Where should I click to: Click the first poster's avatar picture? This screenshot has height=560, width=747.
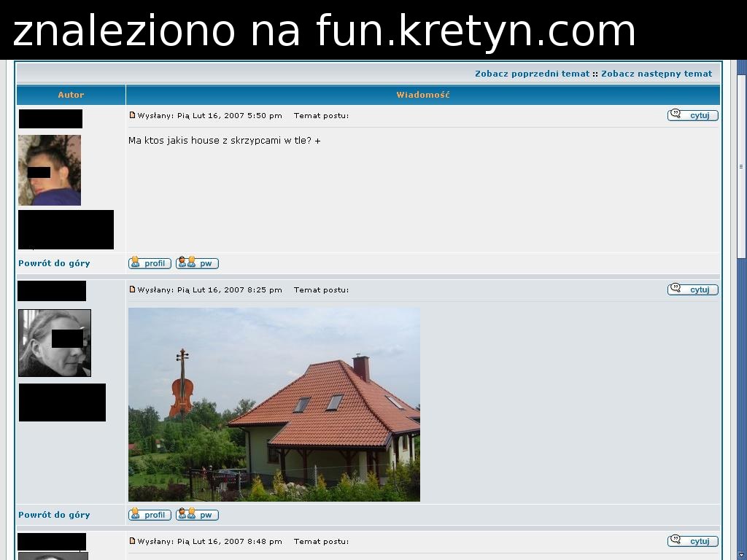click(x=50, y=170)
